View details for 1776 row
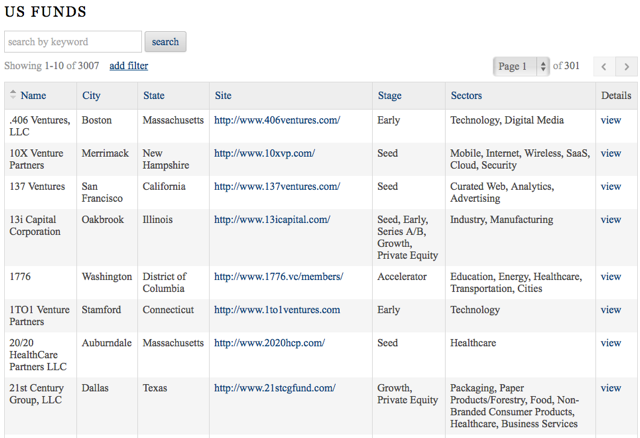 coord(611,276)
